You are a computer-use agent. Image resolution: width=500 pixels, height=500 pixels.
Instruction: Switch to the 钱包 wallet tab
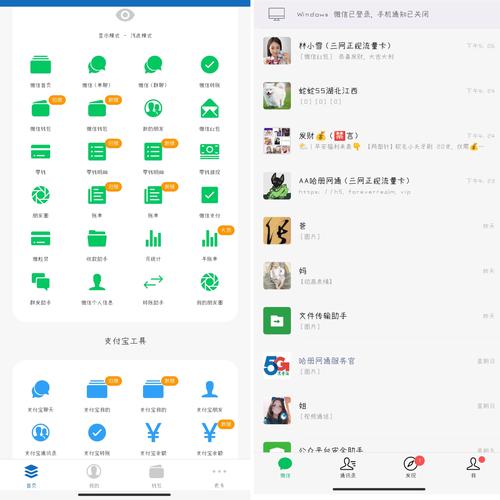click(156, 475)
